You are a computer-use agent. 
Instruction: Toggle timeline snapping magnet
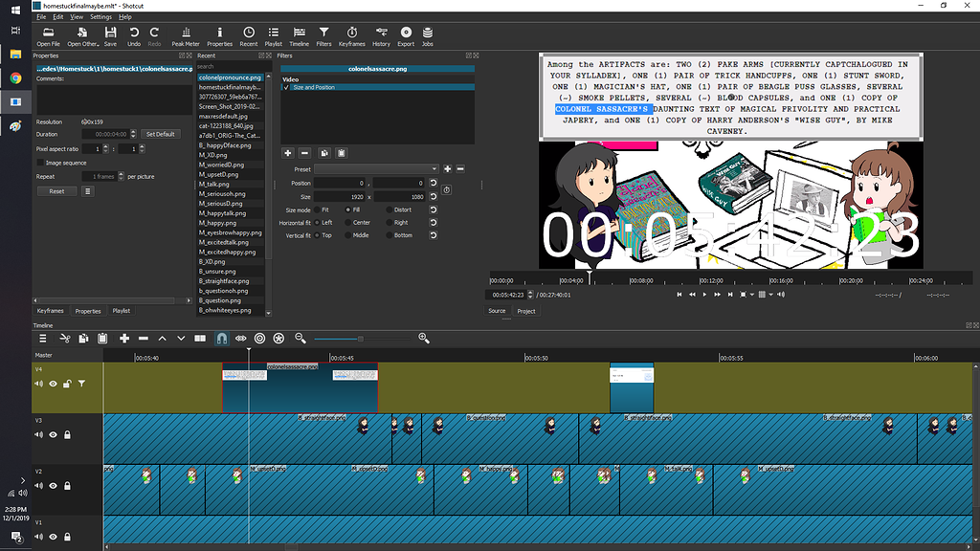pos(220,338)
